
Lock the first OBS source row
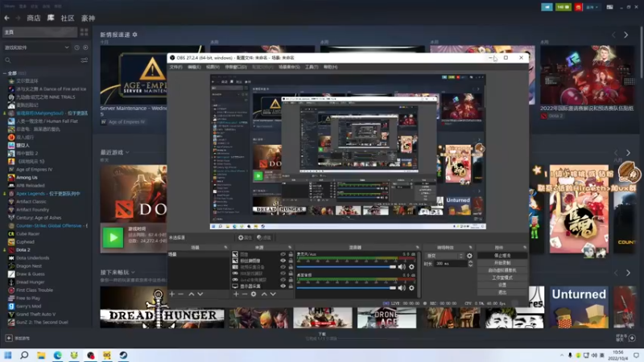coord(291,254)
